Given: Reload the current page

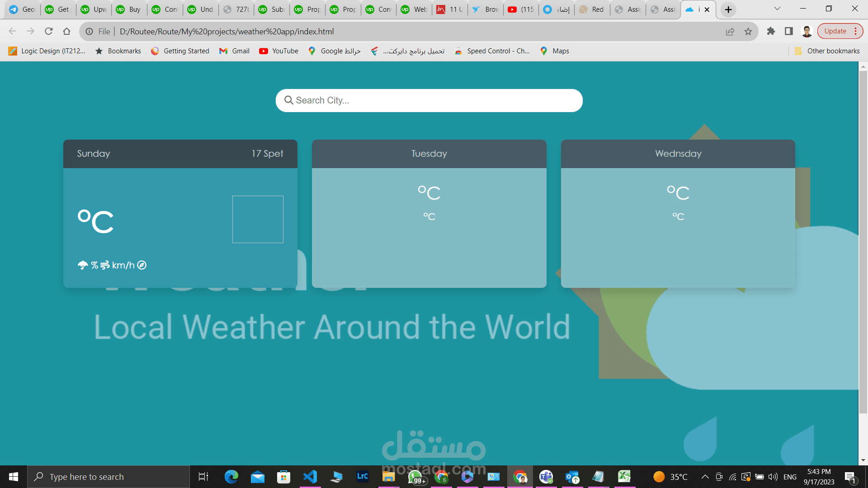Looking at the screenshot, I should coord(48,31).
